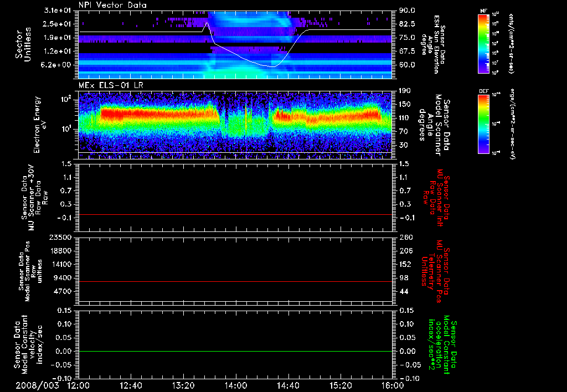The image size is (567, 392).
Task: Click the 12:40 time axis label
Action: [131, 385]
